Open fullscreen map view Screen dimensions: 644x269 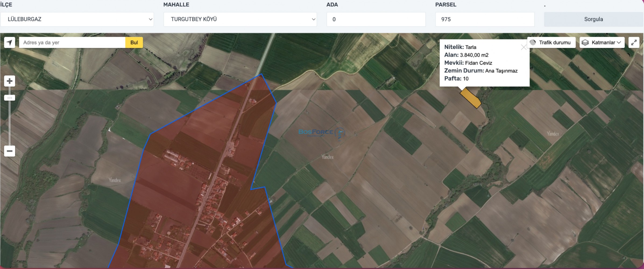634,43
